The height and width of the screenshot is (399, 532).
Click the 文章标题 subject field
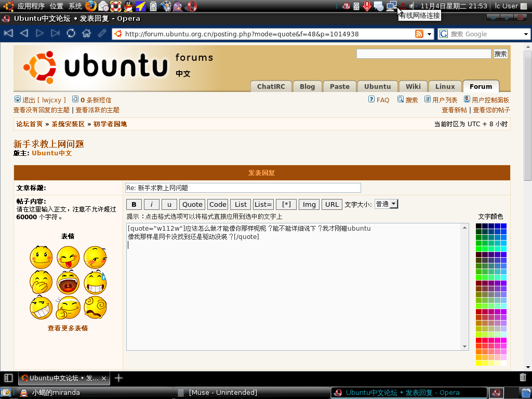pyautogui.click(x=243, y=188)
